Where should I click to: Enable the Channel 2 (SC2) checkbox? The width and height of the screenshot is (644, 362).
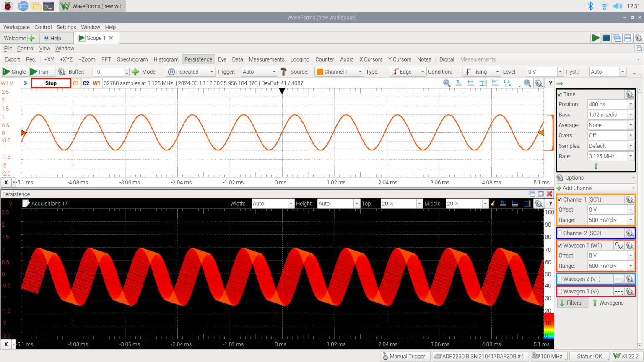[x=561, y=233]
